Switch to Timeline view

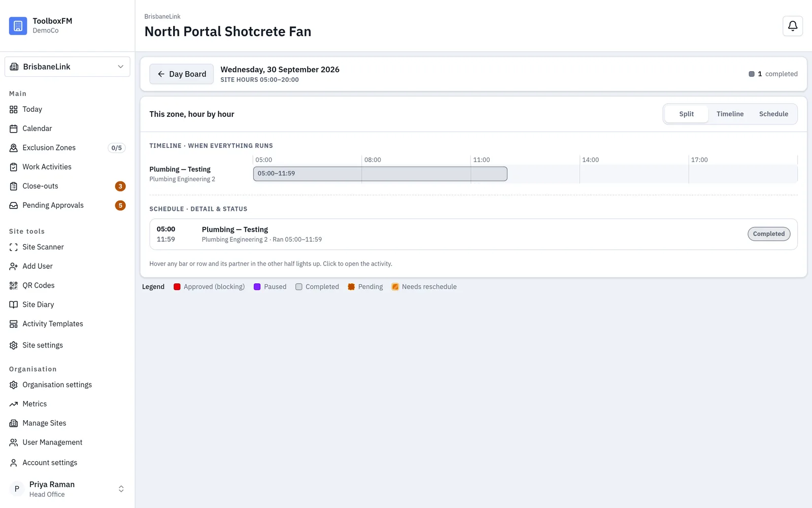pos(730,114)
